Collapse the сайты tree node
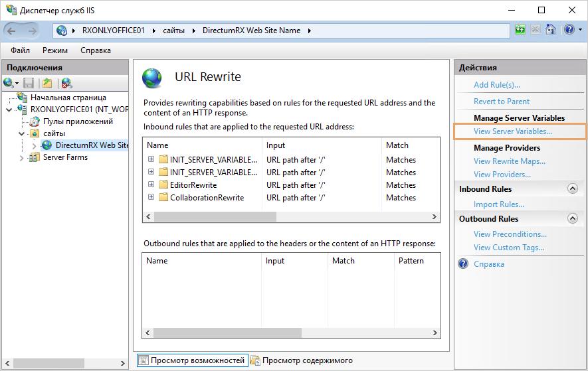The width and height of the screenshot is (588, 371). pyautogui.click(x=22, y=133)
